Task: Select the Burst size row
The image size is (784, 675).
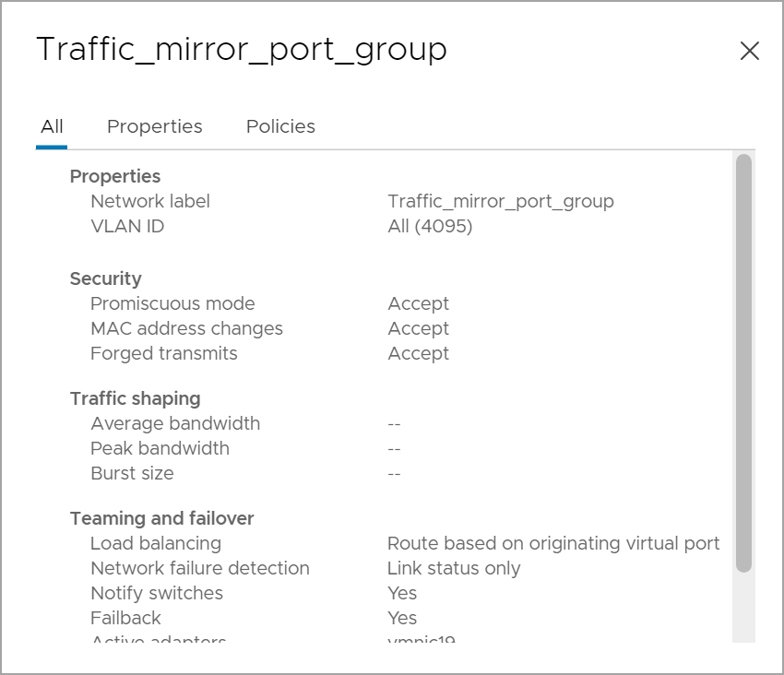Action: click(133, 473)
